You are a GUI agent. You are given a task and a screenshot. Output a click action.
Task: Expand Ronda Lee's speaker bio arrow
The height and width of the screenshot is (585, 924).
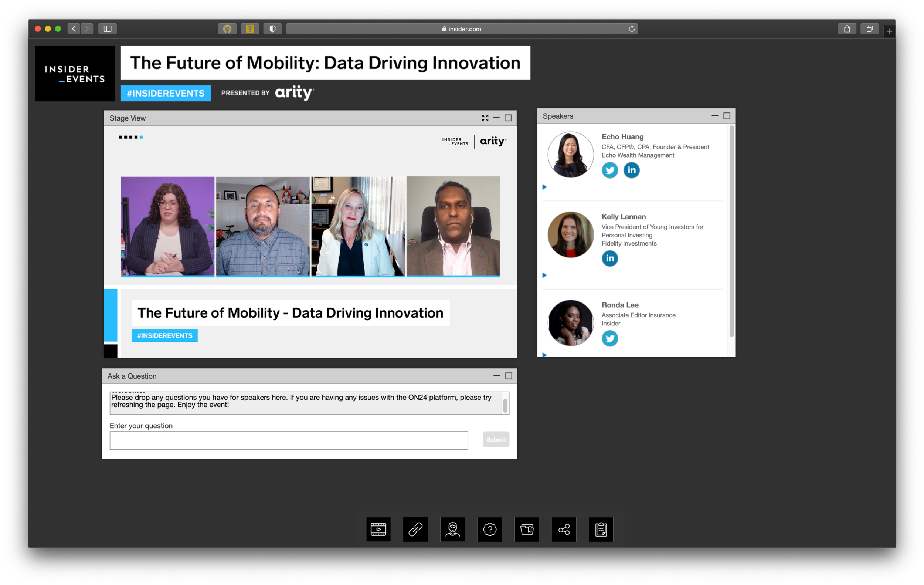(x=544, y=355)
